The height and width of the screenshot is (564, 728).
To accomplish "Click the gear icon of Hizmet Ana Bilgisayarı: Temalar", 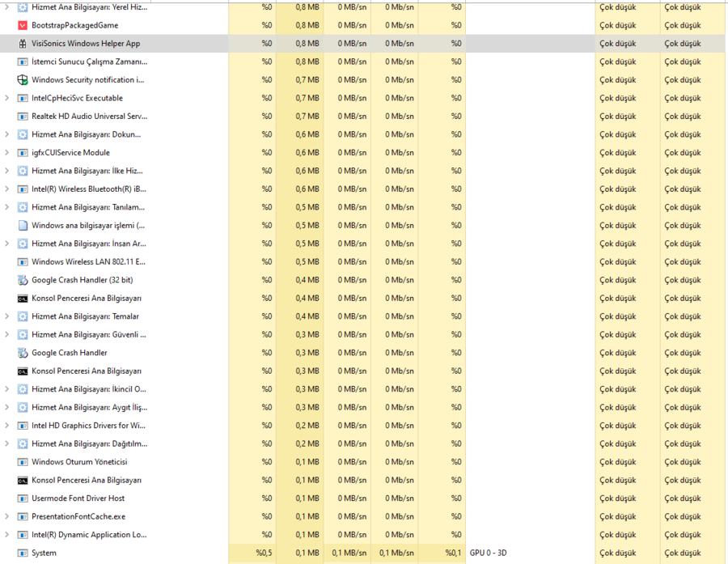I will pos(23,316).
